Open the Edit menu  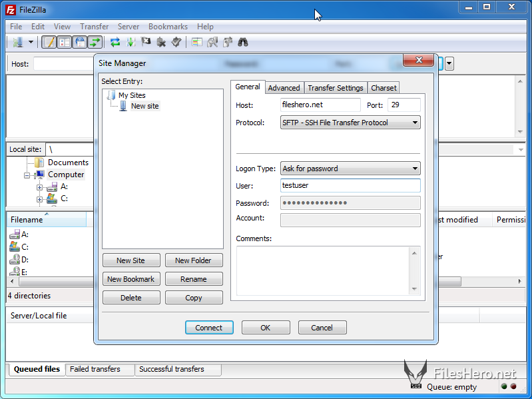[x=38, y=27]
